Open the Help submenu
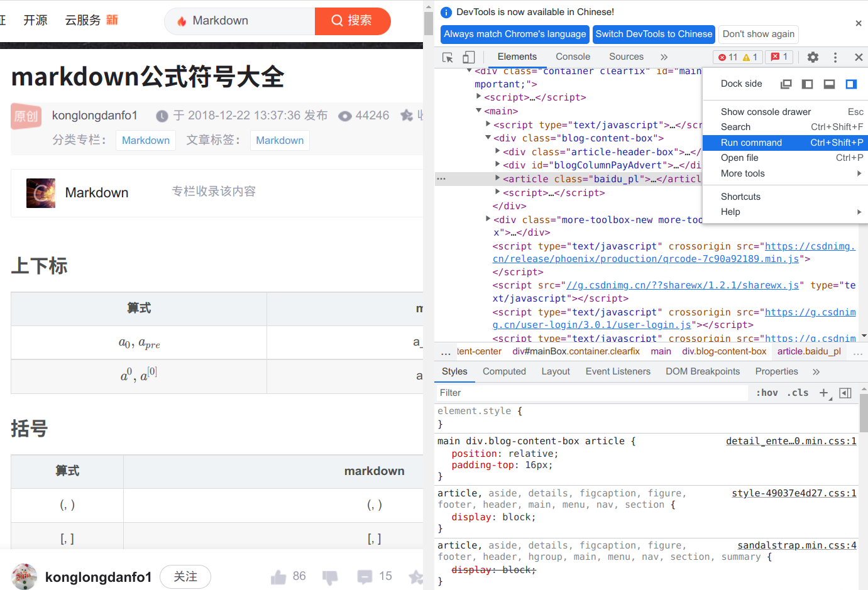Screen dimensions: 868x590 (x=785, y=212)
